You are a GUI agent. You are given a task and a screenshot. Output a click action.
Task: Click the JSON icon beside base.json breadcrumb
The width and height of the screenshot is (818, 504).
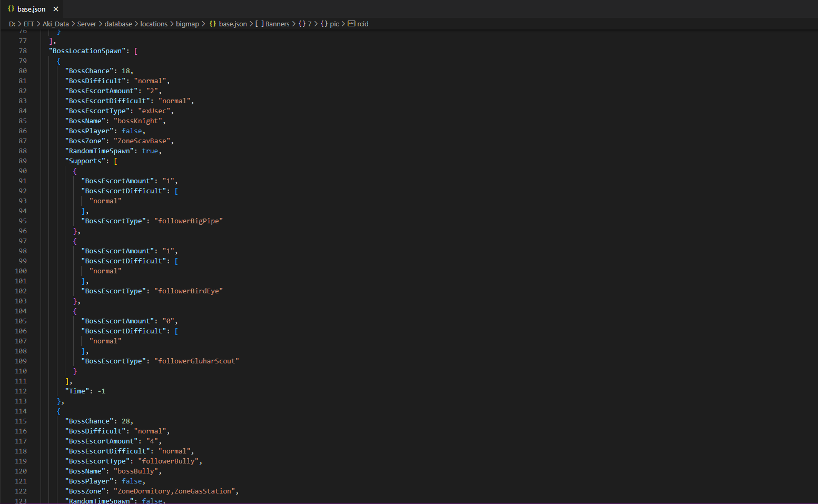(213, 24)
